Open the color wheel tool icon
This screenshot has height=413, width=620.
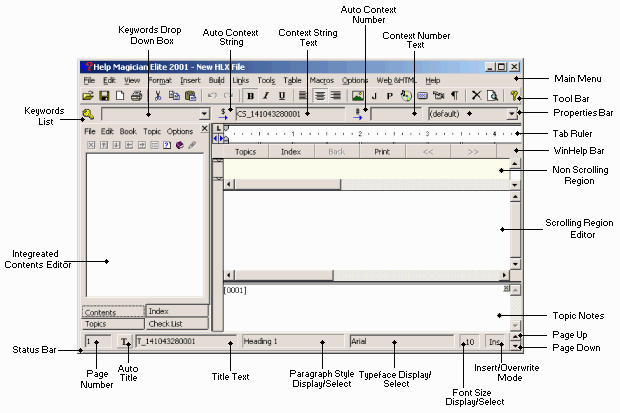pos(406,96)
